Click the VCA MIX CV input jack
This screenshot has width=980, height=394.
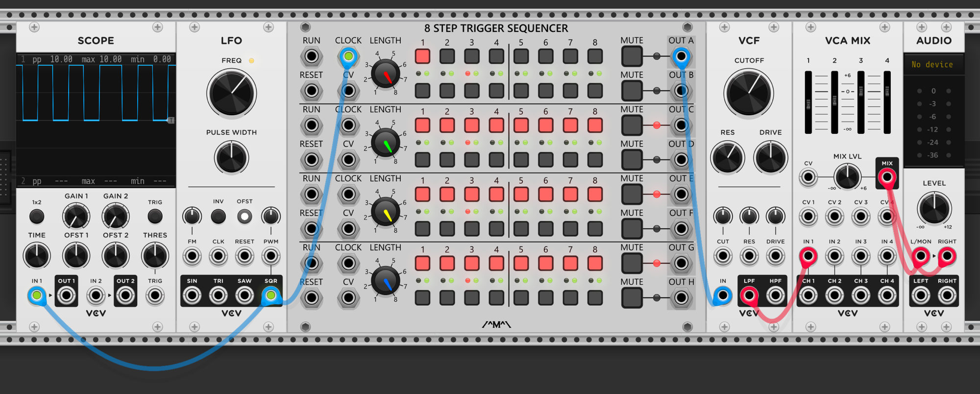pos(808,177)
